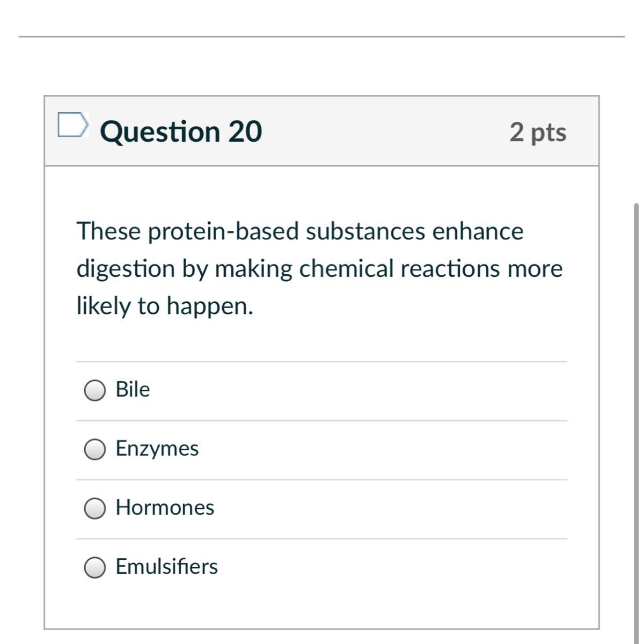Choose the Enzymes radio button

tap(95, 449)
